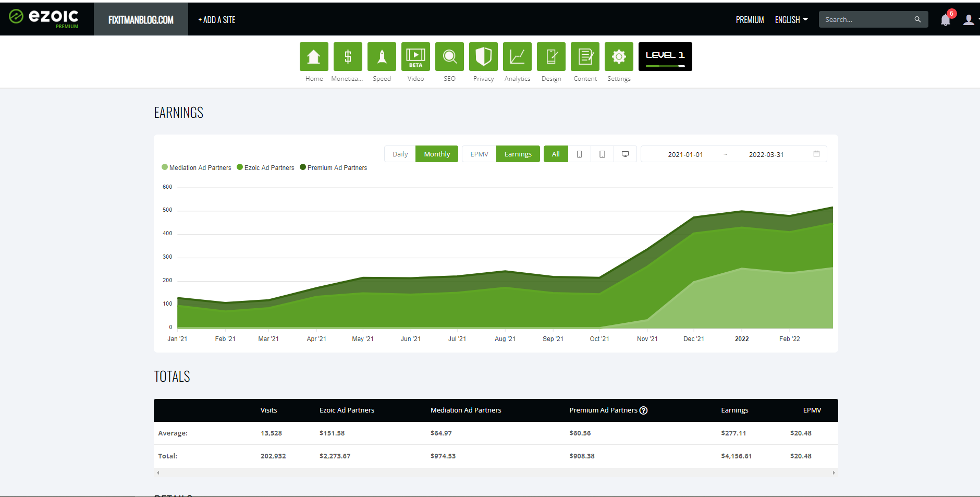
Task: Open the notifications bell icon
Action: 946,20
